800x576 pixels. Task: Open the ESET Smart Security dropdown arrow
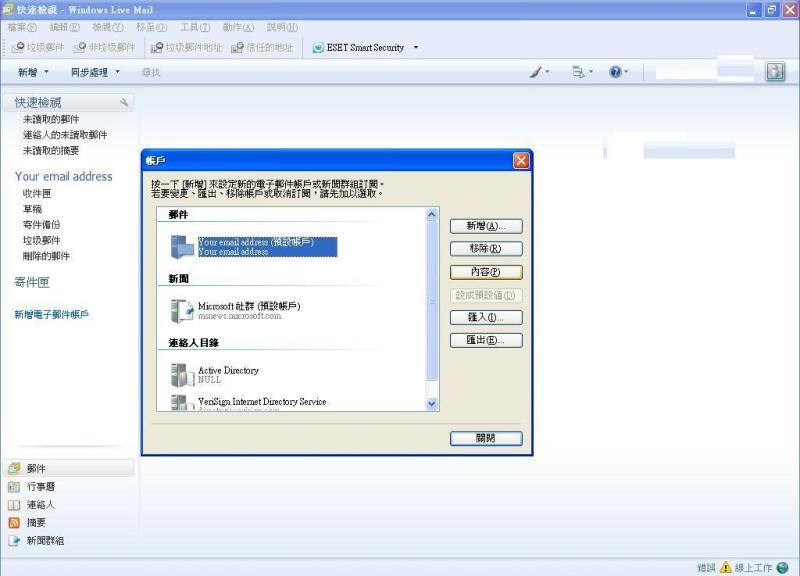click(416, 47)
